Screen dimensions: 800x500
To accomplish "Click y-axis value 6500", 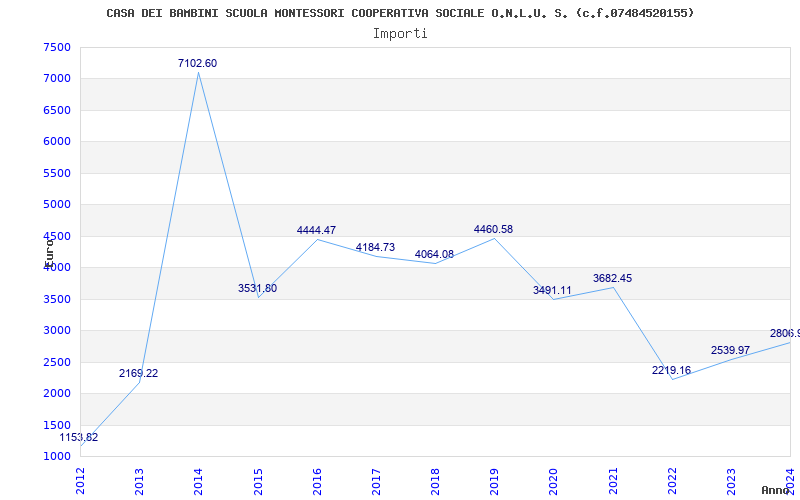I will 57,110.
